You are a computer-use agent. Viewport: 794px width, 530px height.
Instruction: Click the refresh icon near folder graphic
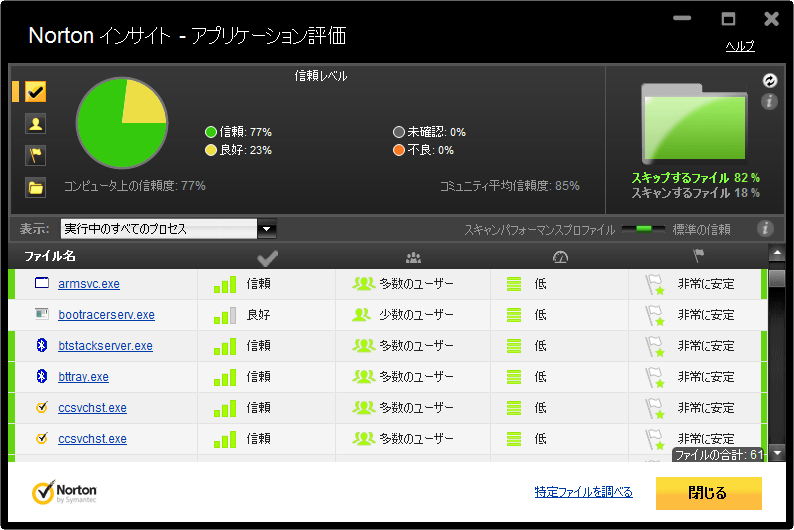[770, 80]
